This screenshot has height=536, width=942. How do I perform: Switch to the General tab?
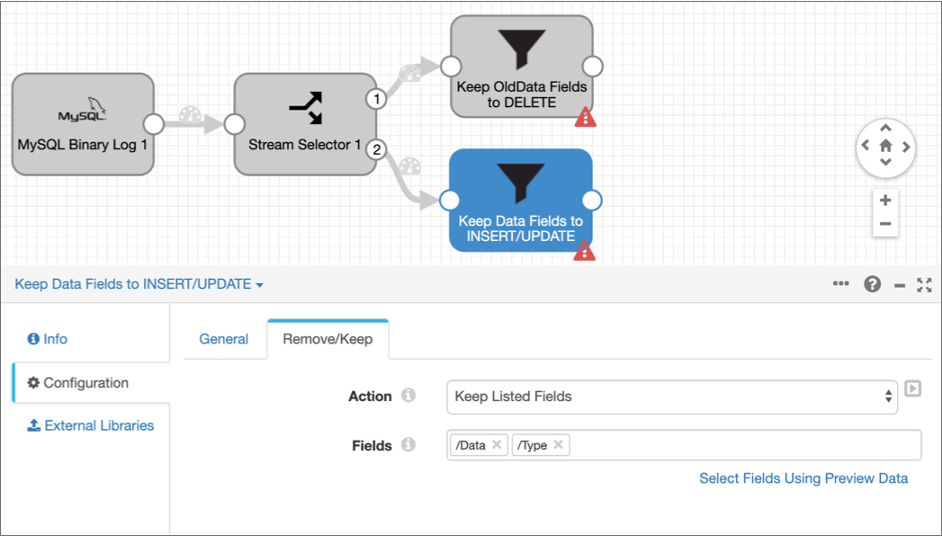coord(224,339)
